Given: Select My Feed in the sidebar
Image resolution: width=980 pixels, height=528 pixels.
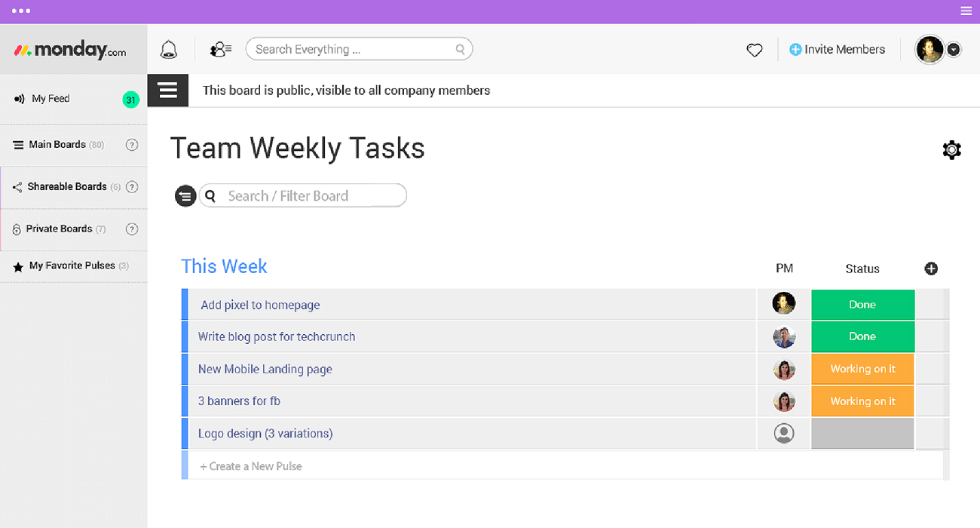Looking at the screenshot, I should point(49,98).
